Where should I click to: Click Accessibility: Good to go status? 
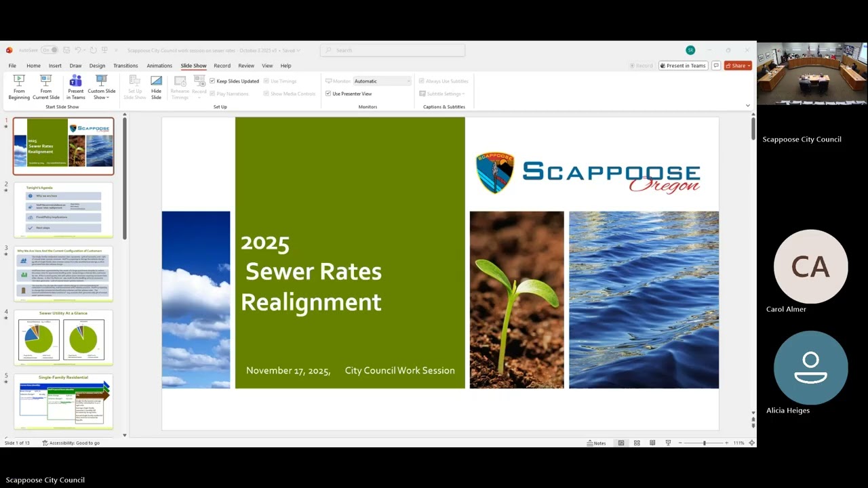click(x=71, y=443)
